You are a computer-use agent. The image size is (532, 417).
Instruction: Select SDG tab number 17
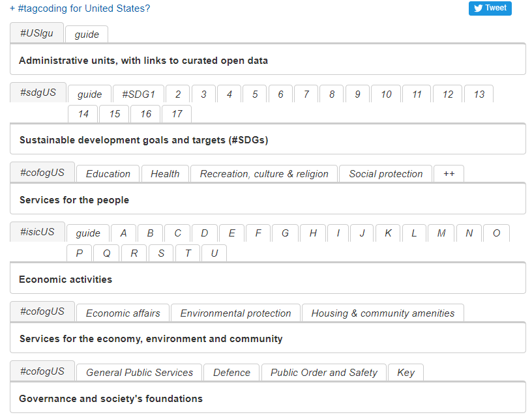176,114
